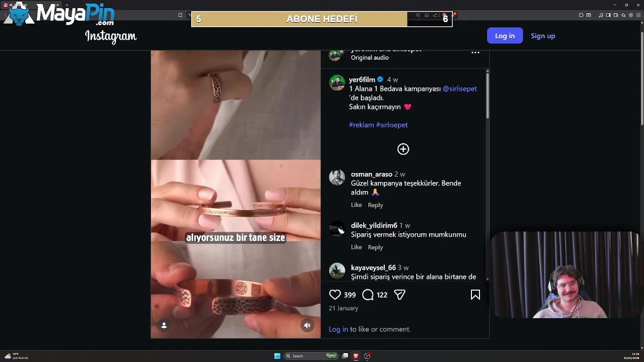Click the Log in button
644x362 pixels.
505,36
